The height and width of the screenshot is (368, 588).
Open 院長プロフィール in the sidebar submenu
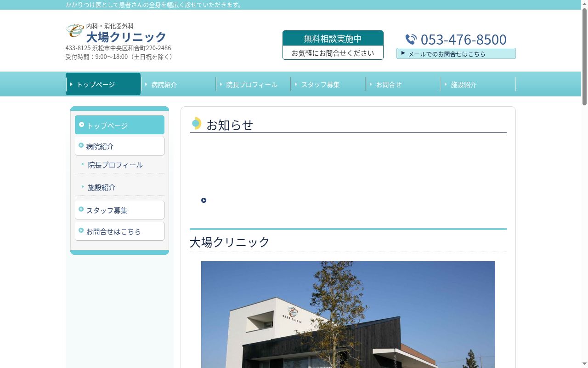[119, 165]
